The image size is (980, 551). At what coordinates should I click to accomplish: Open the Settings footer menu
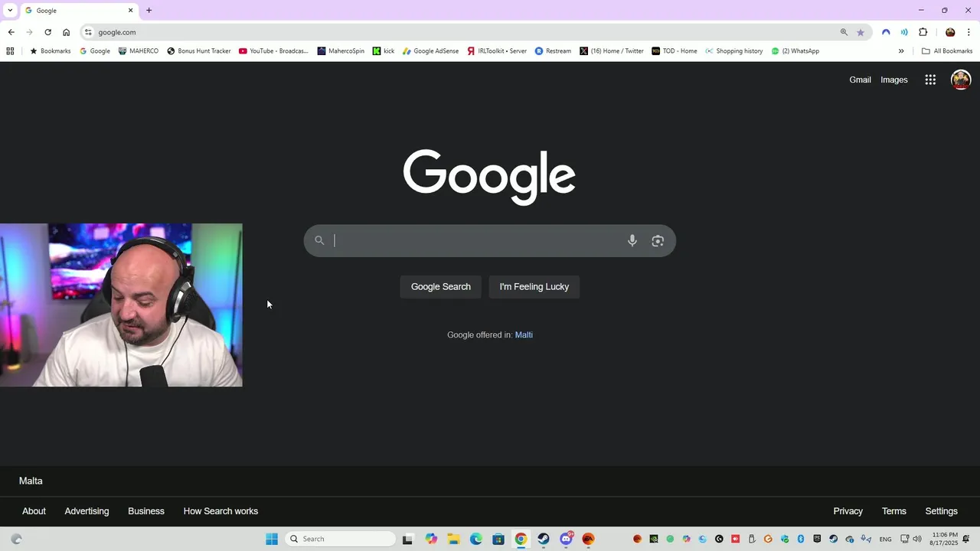(941, 511)
